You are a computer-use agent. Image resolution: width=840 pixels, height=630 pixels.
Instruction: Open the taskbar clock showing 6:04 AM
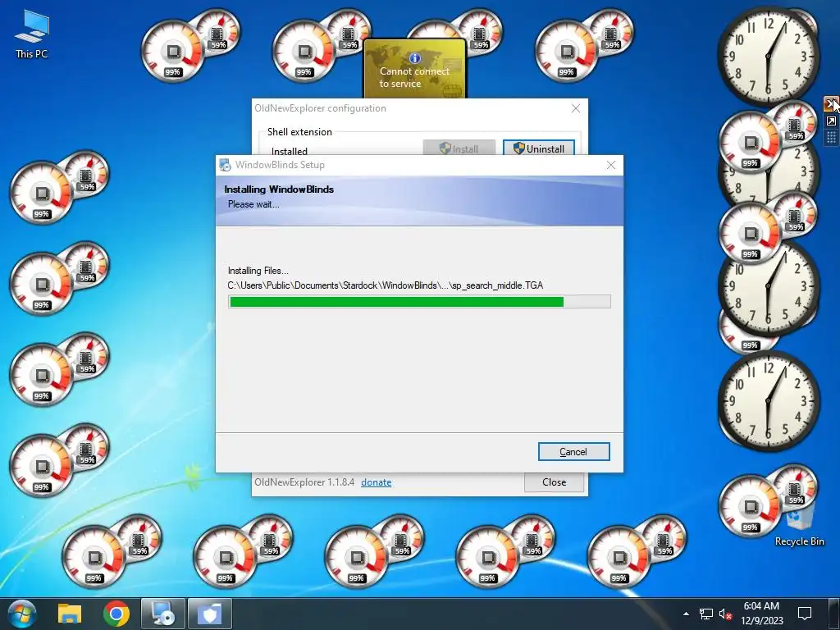[761, 614]
